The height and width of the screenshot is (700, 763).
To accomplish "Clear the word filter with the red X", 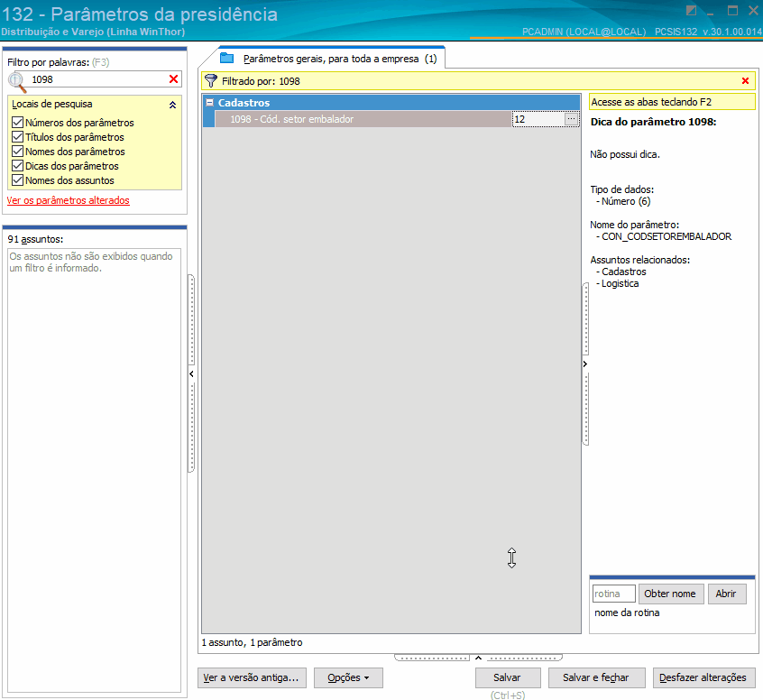I will (x=173, y=78).
